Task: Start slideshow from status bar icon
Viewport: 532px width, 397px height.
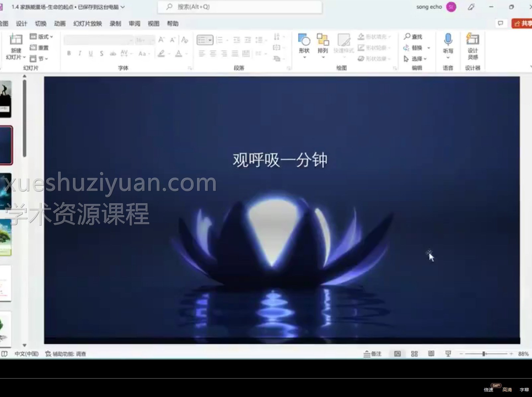Action: [x=448, y=354]
